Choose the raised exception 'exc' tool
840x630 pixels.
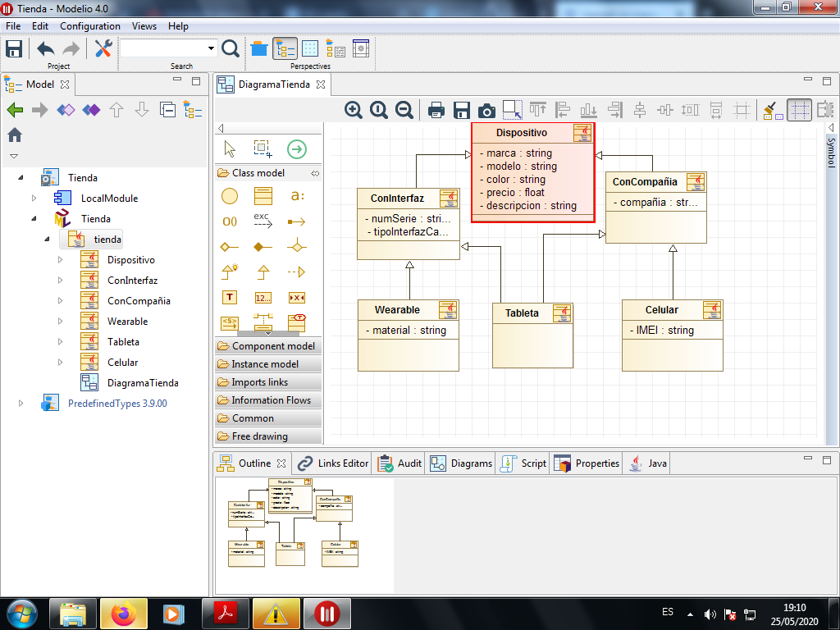[x=263, y=220]
